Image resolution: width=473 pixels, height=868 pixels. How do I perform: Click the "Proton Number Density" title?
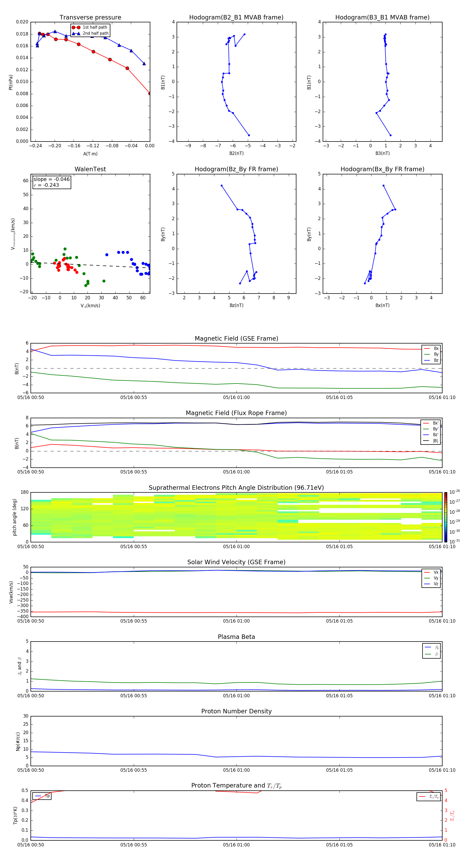tap(236, 711)
